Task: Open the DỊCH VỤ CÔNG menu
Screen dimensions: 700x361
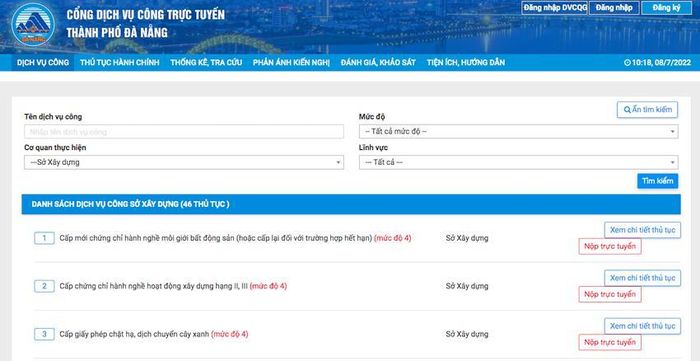Action: click(43, 62)
